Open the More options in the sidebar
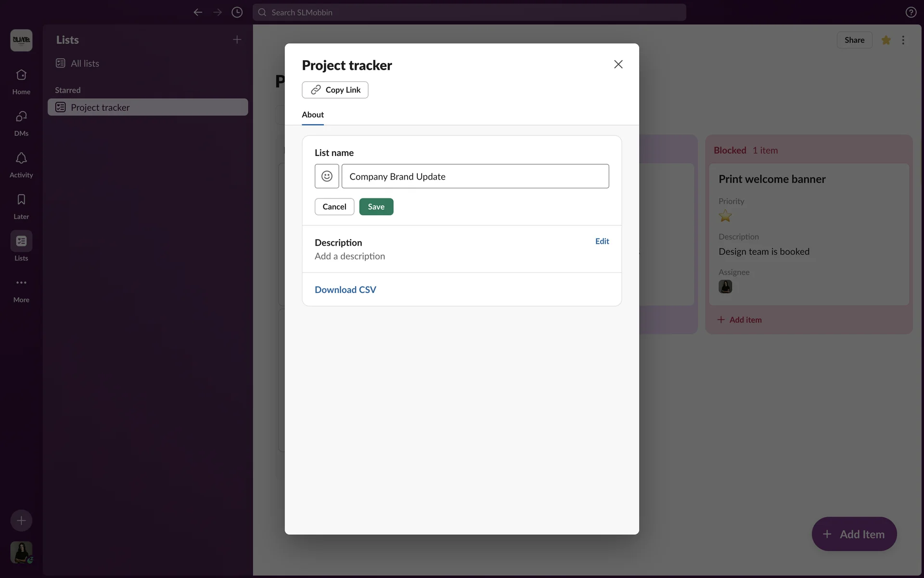Screen dimensions: 924x578 [21, 289]
